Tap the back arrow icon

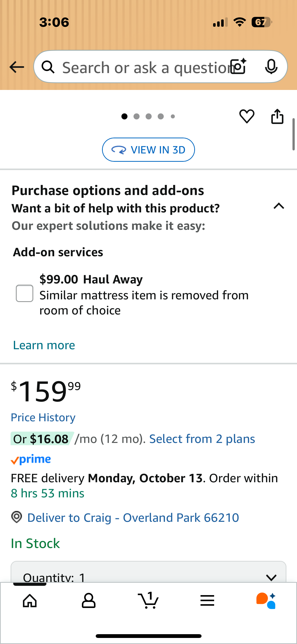point(17,67)
